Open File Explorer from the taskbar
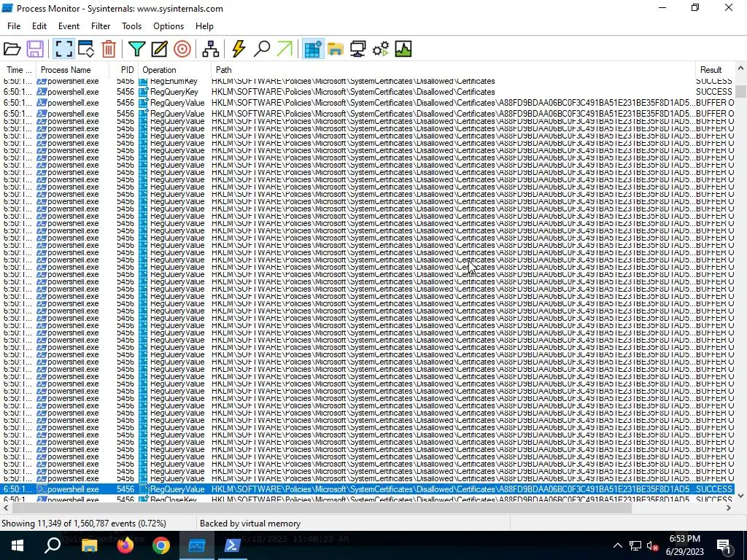 pyautogui.click(x=89, y=545)
